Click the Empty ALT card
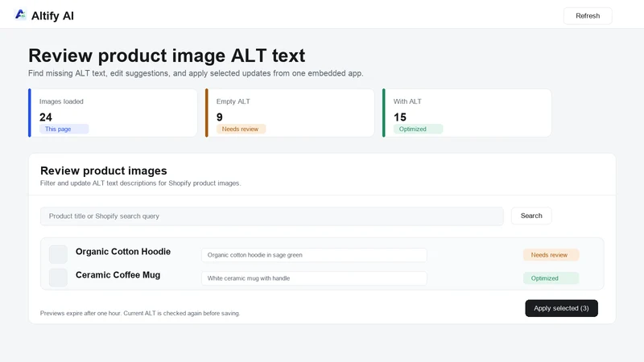 pos(290,113)
